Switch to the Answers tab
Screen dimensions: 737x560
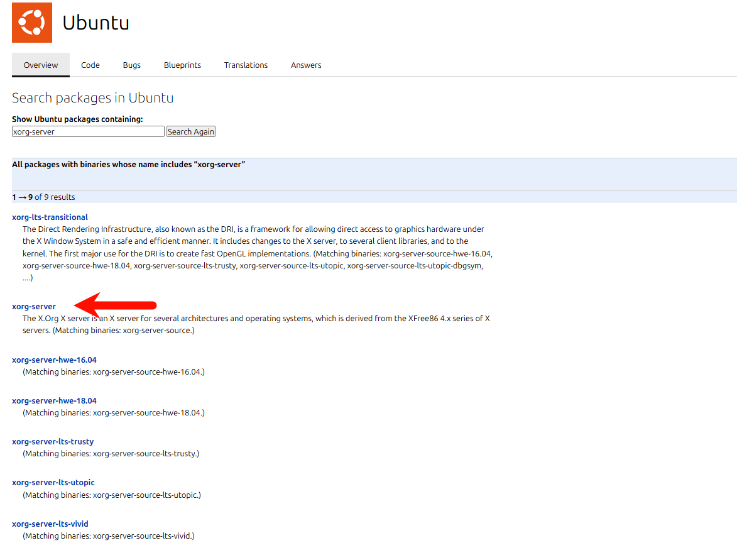point(306,65)
